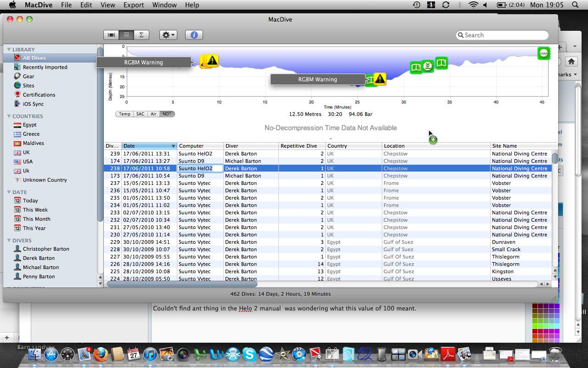The image size is (588, 368).
Task: Click the green surface marker at graph end
Action: [544, 53]
